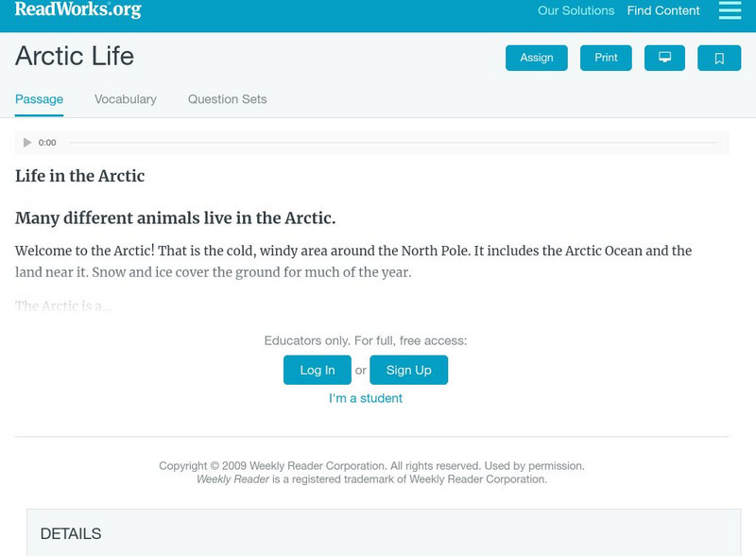Click the Arctic Life page title
Screen dimensions: 756x556
tap(75, 56)
